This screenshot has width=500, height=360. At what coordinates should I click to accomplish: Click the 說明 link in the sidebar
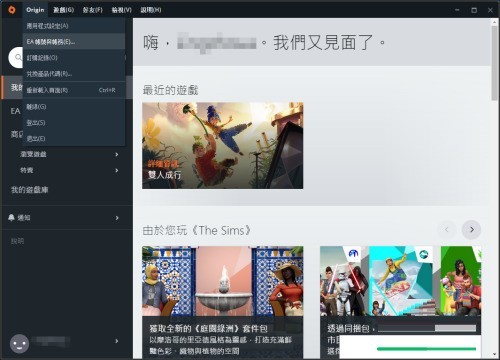(x=17, y=241)
